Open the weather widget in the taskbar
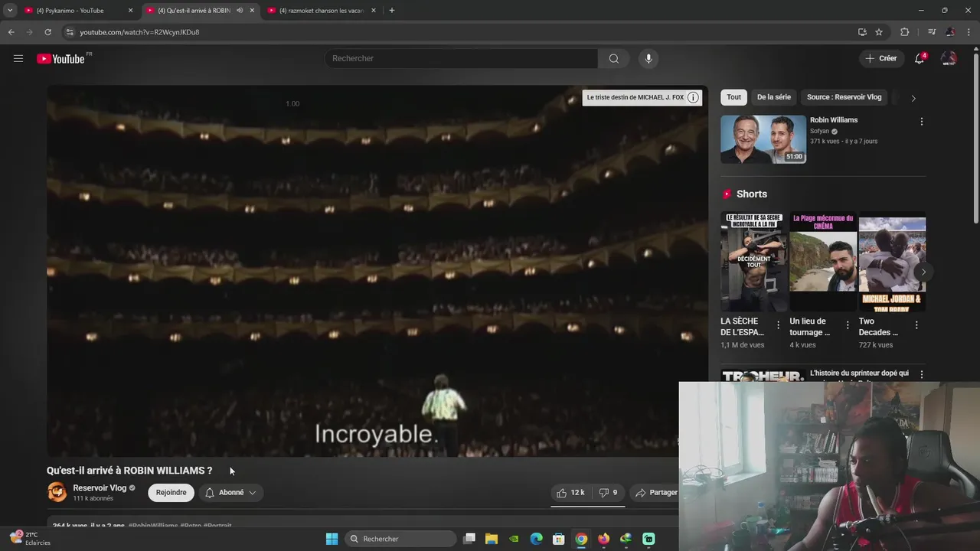The image size is (980, 551). point(30,538)
